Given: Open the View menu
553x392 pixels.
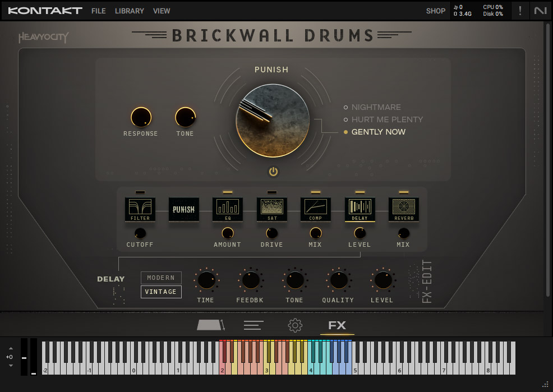Looking at the screenshot, I should 162,11.
